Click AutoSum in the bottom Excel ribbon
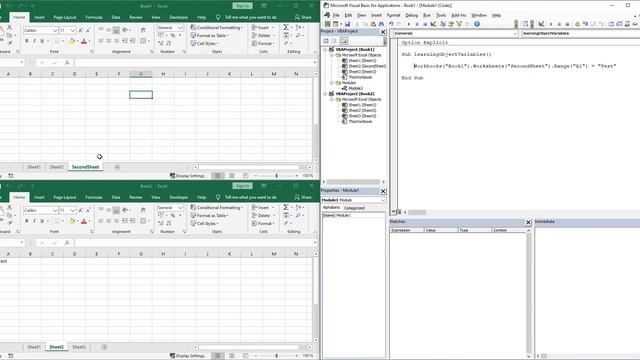Viewport: 640px width, 360px height. pyautogui.click(x=286, y=207)
